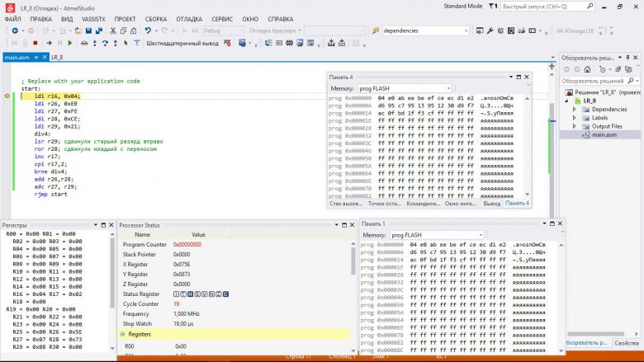Toggle the N flag in Status Register

(211, 294)
